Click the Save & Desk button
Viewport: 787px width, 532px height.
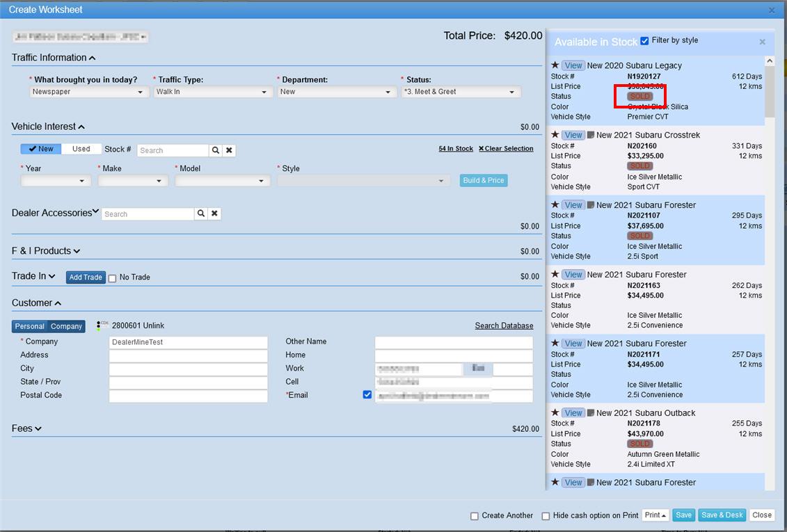722,515
